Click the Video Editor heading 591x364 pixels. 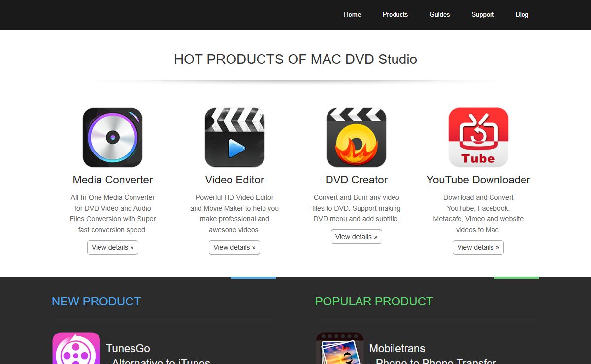pyautogui.click(x=234, y=180)
